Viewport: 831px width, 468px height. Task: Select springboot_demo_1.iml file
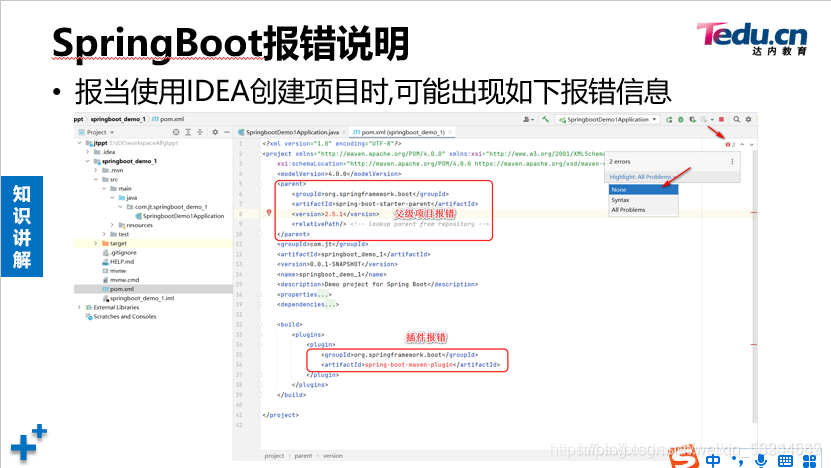pyautogui.click(x=138, y=298)
